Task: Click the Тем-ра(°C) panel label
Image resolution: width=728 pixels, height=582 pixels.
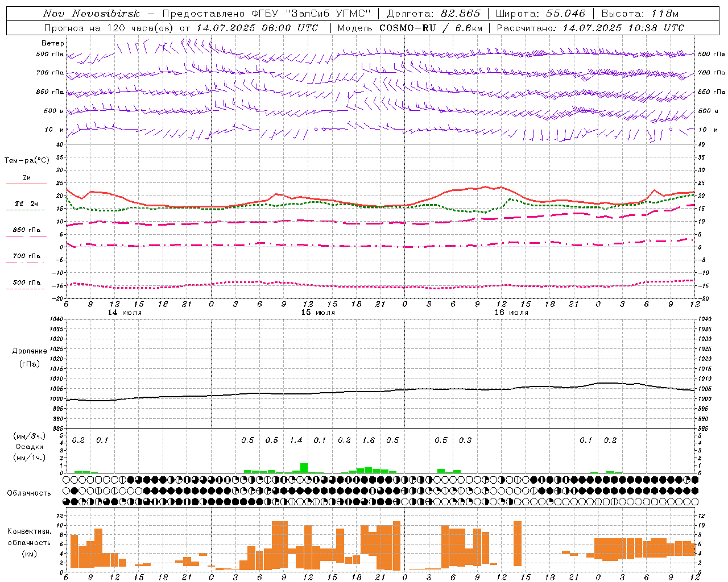Action: pyautogui.click(x=27, y=161)
